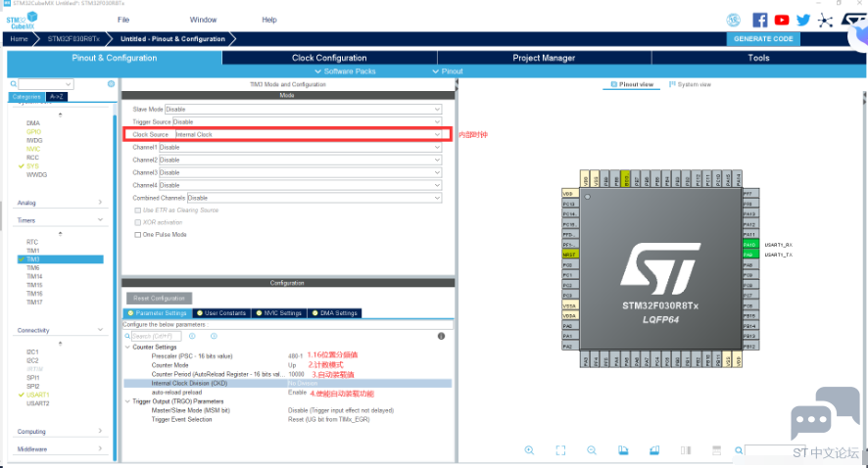Click the STM32CubeMX logo

[23, 21]
